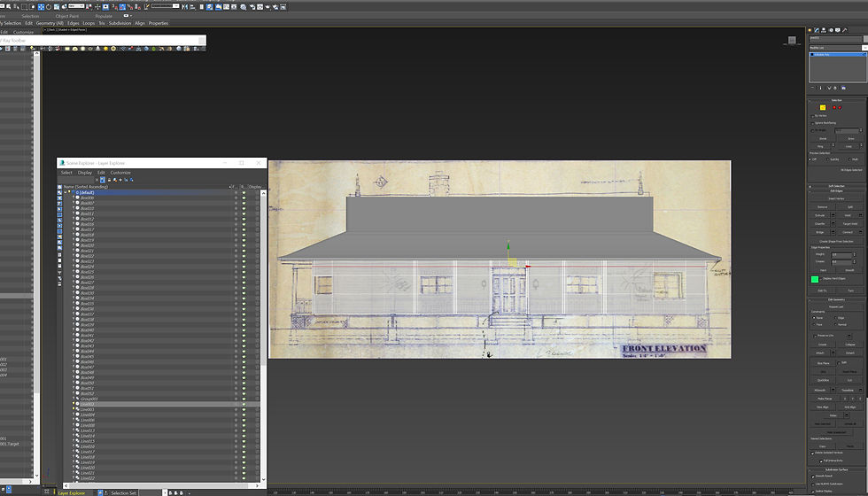Activate the Select and Move tool
The image size is (868, 496).
pos(41,7)
